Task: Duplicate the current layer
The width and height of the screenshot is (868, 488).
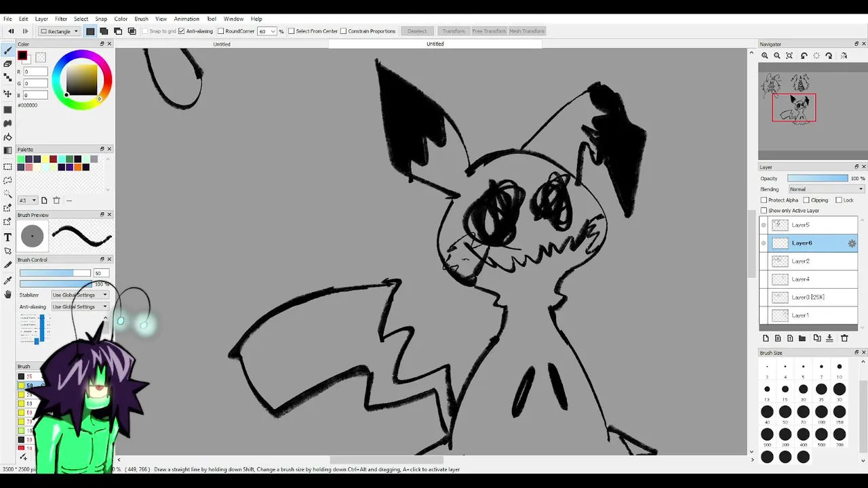Action: [816, 338]
